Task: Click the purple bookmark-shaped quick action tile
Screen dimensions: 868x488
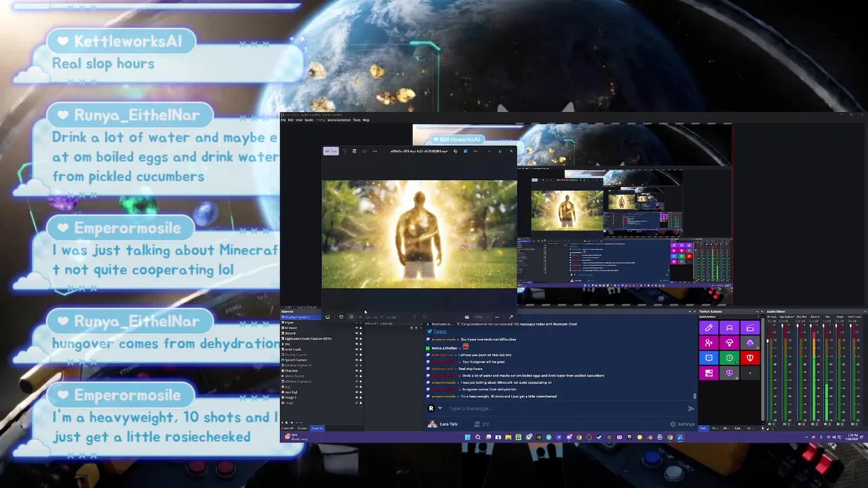Action: 729,327
